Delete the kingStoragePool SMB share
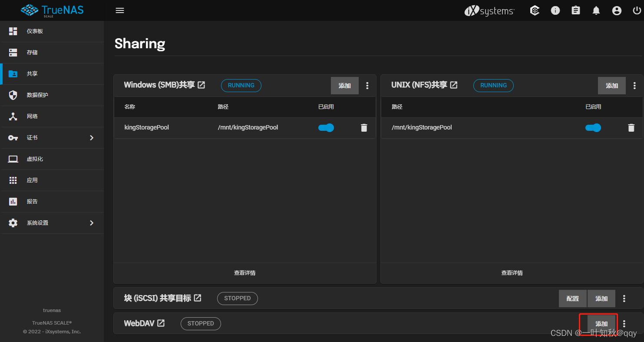 pyautogui.click(x=364, y=128)
